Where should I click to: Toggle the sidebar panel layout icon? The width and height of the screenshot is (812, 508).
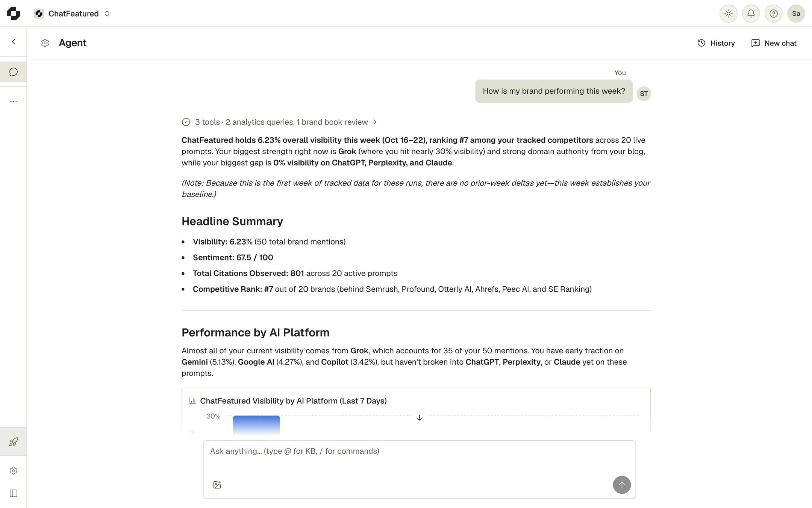[x=14, y=493]
